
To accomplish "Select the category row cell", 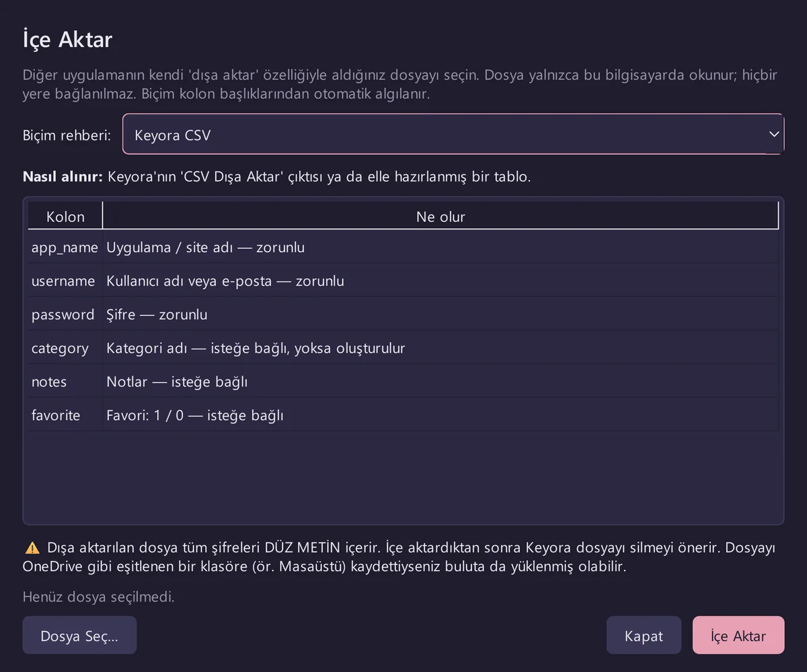I will (x=65, y=348).
